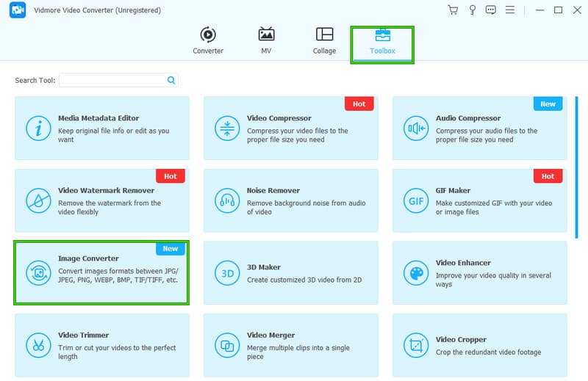Open Media Metadata Editor info icon
588x381 pixels.
(37, 128)
